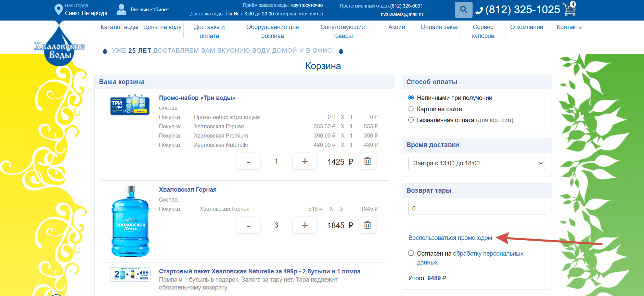Screen dimensions: 644x296
Task: Click the location pin city icon
Action: 59,10
